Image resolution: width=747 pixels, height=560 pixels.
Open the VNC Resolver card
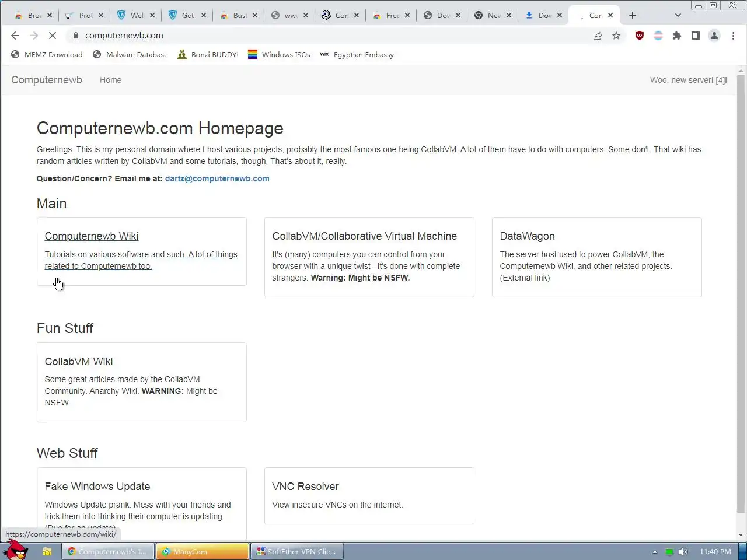click(x=369, y=496)
